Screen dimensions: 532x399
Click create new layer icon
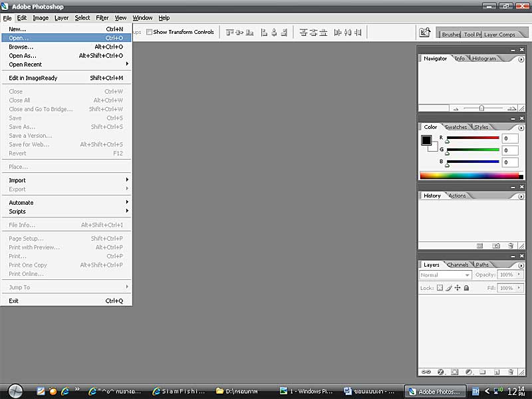click(497, 372)
